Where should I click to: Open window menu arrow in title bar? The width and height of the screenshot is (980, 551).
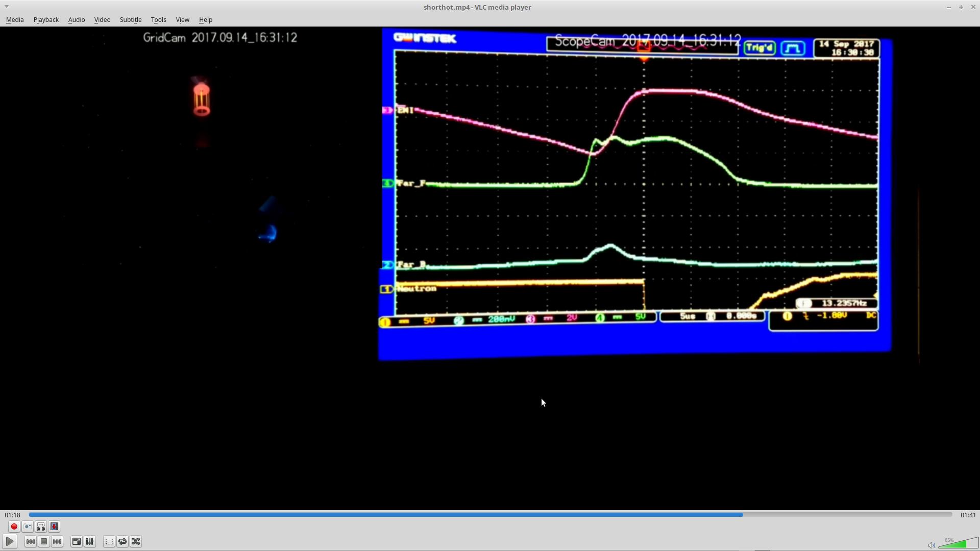click(7, 7)
